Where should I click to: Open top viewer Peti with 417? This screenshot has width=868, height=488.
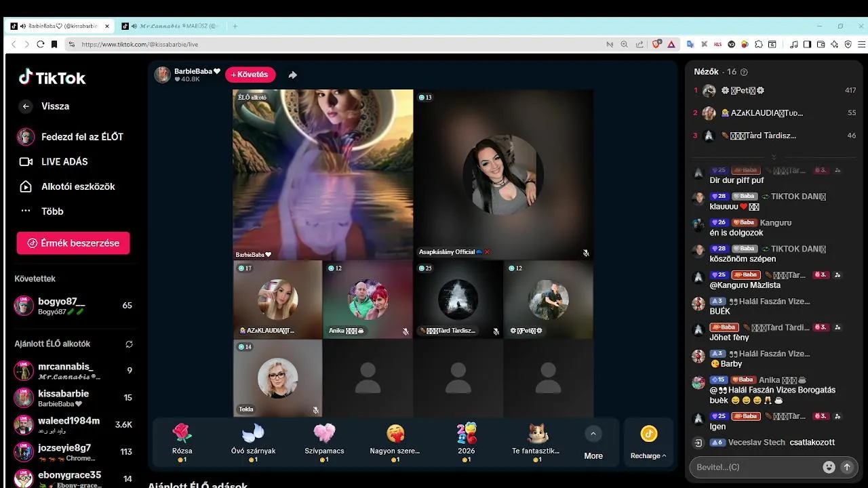click(x=775, y=90)
